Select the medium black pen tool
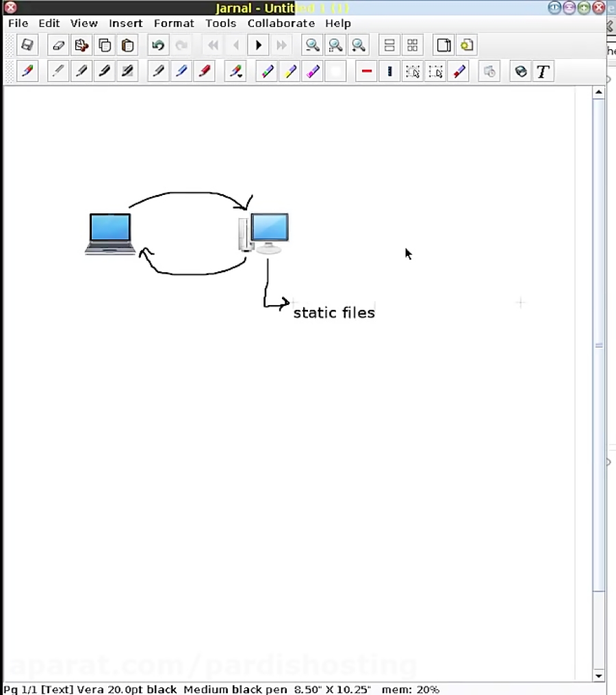 (x=81, y=70)
